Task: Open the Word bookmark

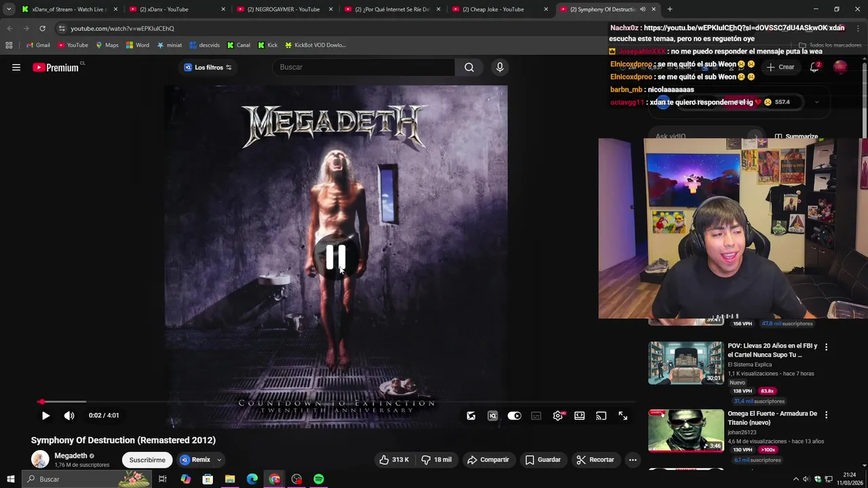Action: 138,45
